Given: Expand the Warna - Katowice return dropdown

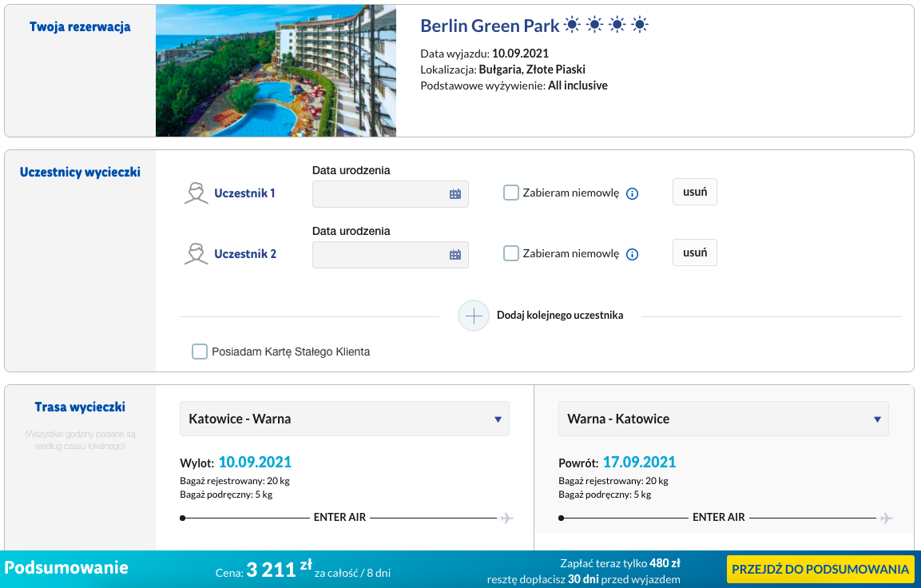Looking at the screenshot, I should [x=723, y=419].
